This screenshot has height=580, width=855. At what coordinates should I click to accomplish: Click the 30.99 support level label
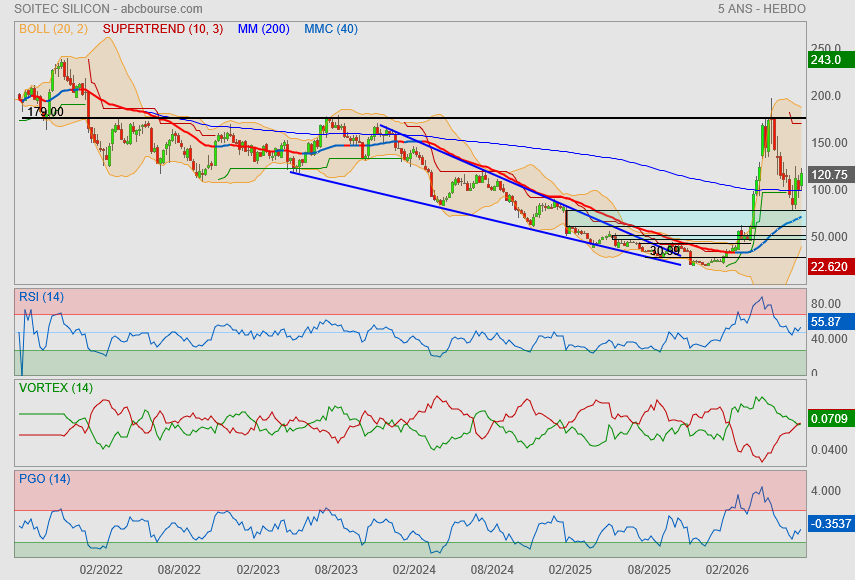coord(665,251)
